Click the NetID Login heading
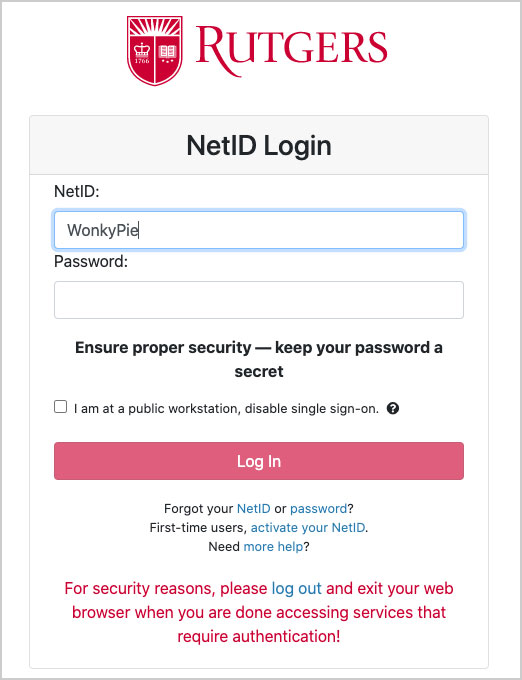This screenshot has height=680, width=522. pos(259,145)
